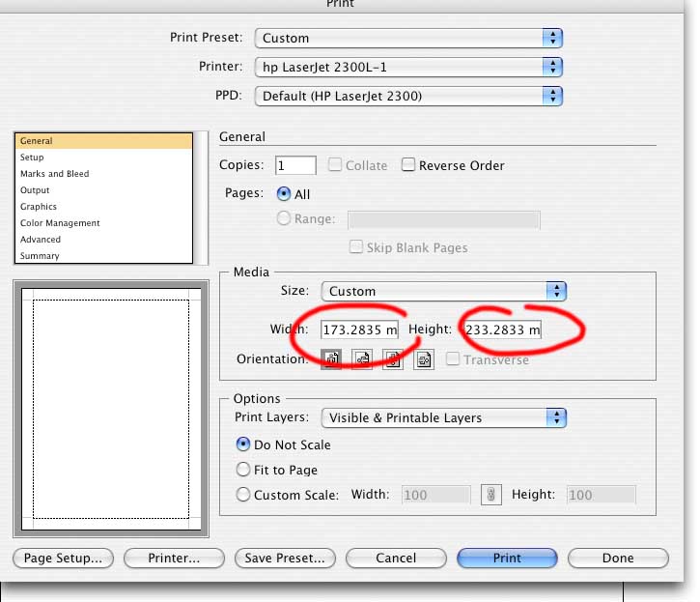This screenshot has height=602, width=700.
Task: Click the Custom Scale Width field
Action: click(x=435, y=495)
